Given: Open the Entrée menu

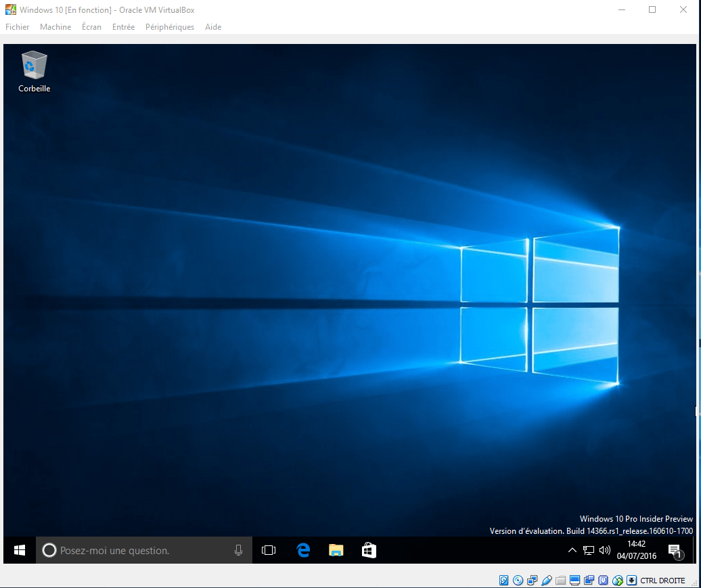Looking at the screenshot, I should (x=123, y=27).
